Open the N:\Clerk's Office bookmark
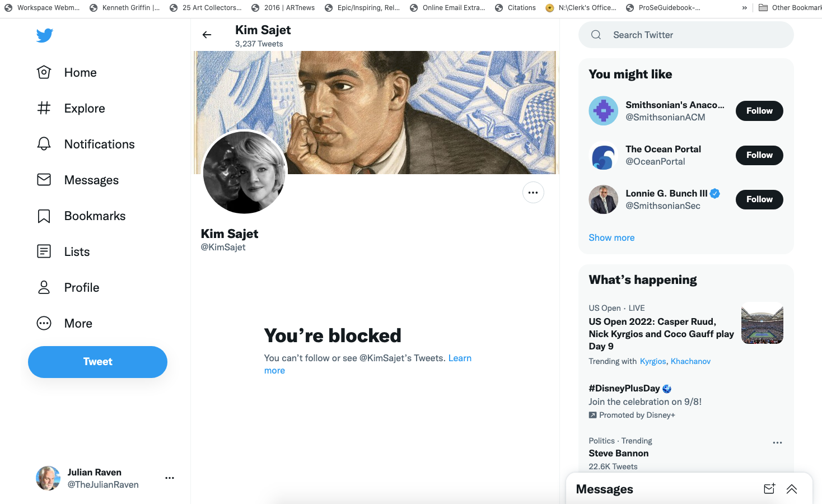The height and width of the screenshot is (504, 822). pyautogui.click(x=581, y=8)
